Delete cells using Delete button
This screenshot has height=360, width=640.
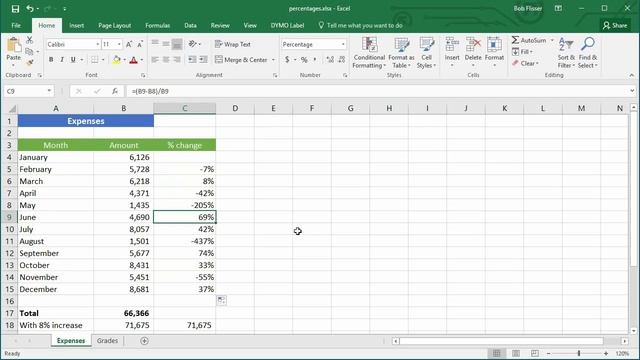tap(473, 53)
